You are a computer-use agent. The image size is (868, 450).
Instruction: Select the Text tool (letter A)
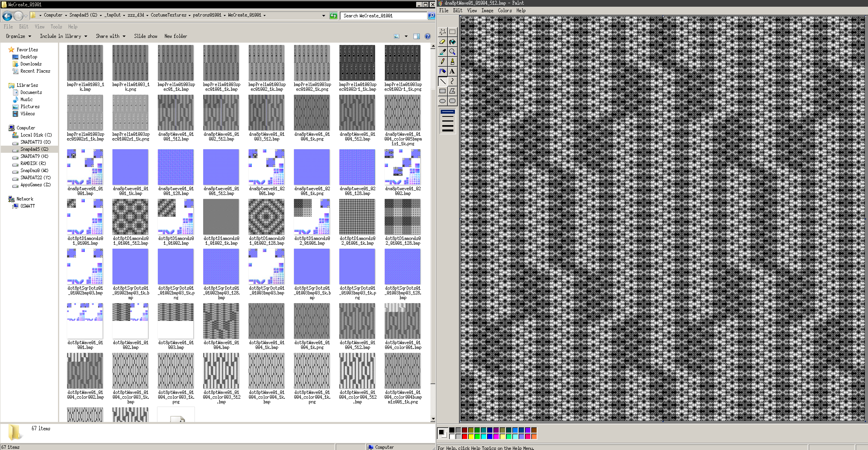(452, 71)
